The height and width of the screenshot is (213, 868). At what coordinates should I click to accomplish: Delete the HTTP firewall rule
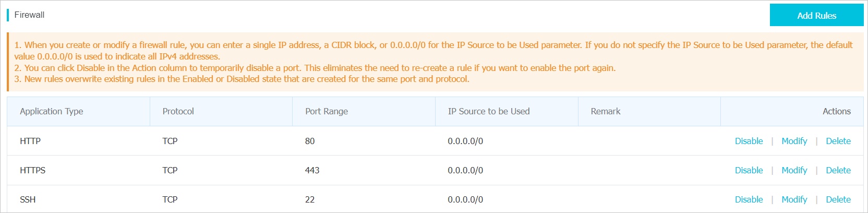838,141
